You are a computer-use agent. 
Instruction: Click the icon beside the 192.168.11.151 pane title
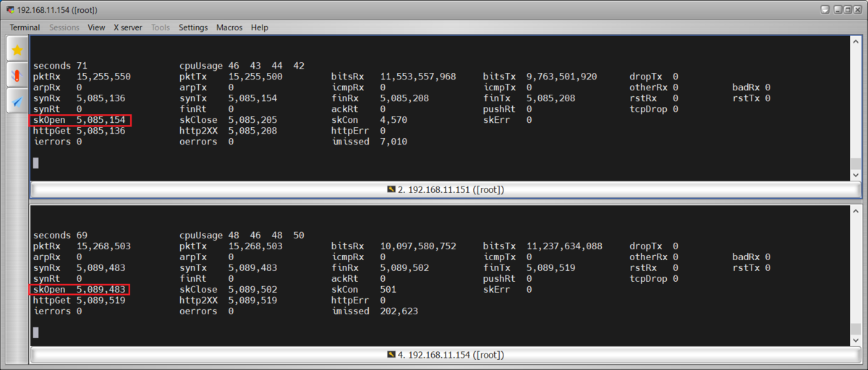tap(391, 189)
